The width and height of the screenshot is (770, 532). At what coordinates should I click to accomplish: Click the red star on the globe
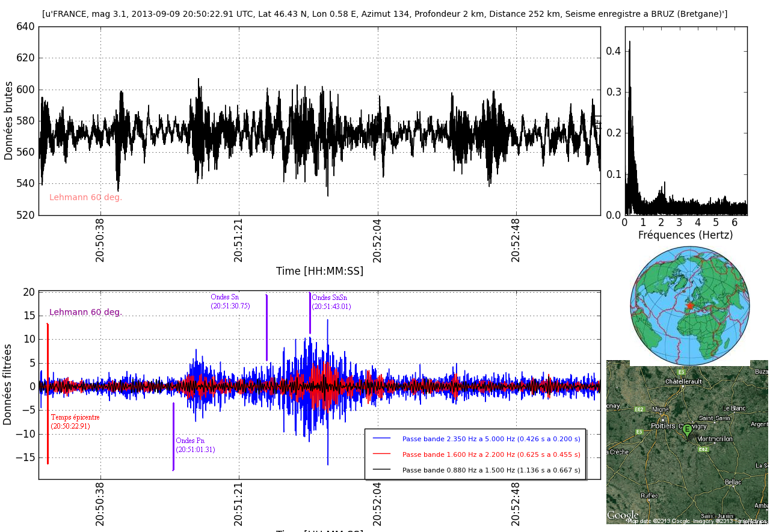690,306
